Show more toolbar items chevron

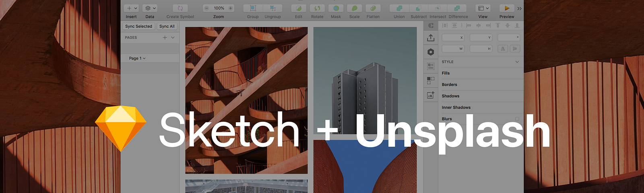[519, 8]
